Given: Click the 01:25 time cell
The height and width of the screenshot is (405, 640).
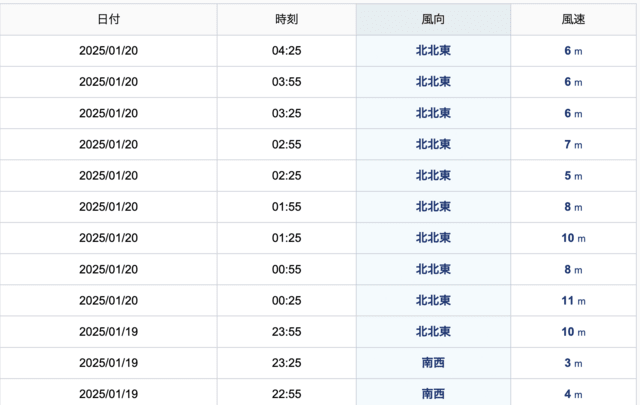Looking at the screenshot, I should 287,238.
